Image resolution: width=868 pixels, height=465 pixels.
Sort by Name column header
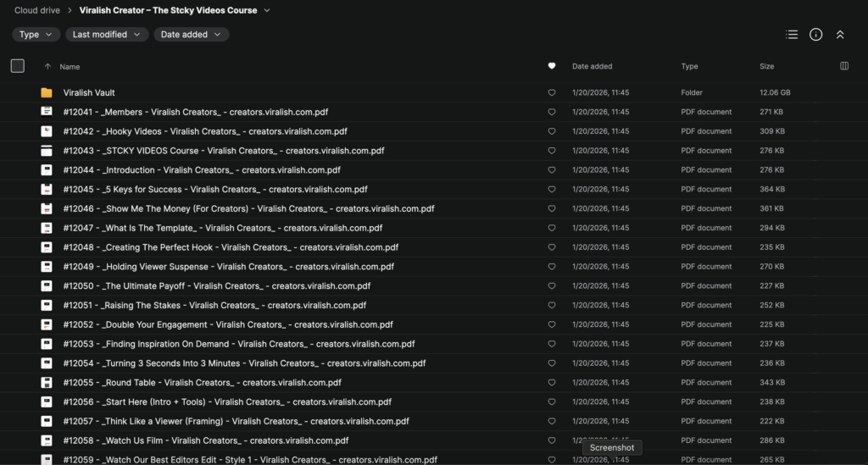point(70,66)
